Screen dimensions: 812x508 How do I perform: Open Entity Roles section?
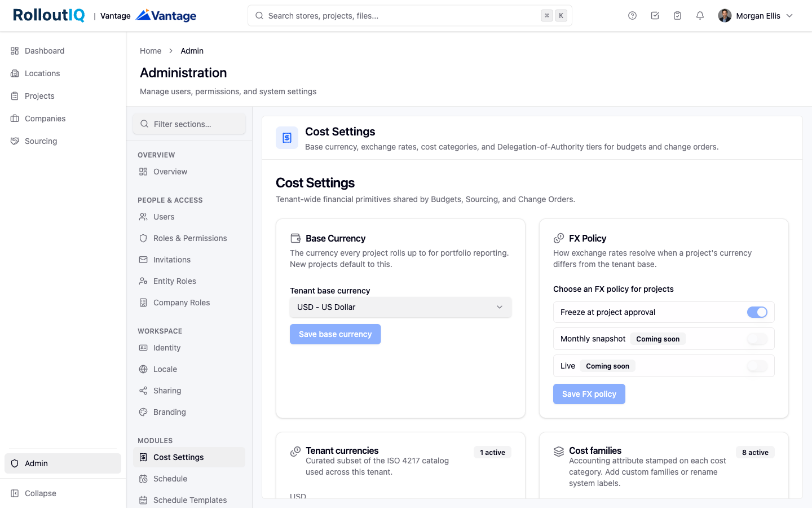pos(189,281)
